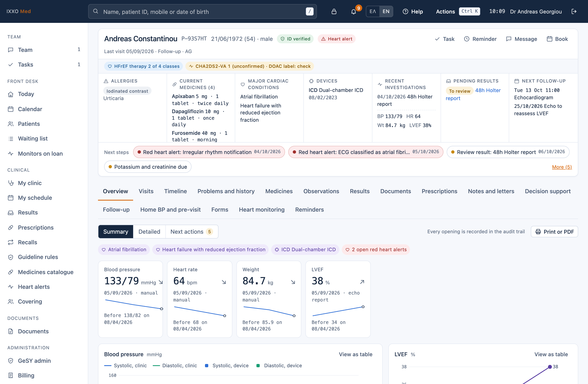Click the Help button
The width and height of the screenshot is (588, 384).
(413, 11)
